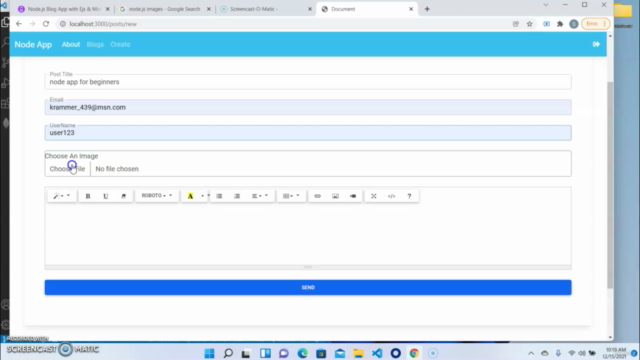Apply the yellow highlight color A button
Viewport: 640px width, 360px height.
tap(190, 196)
